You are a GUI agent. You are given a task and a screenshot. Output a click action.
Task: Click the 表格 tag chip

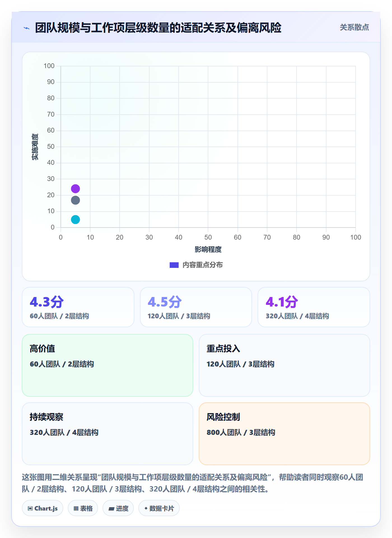(83, 508)
